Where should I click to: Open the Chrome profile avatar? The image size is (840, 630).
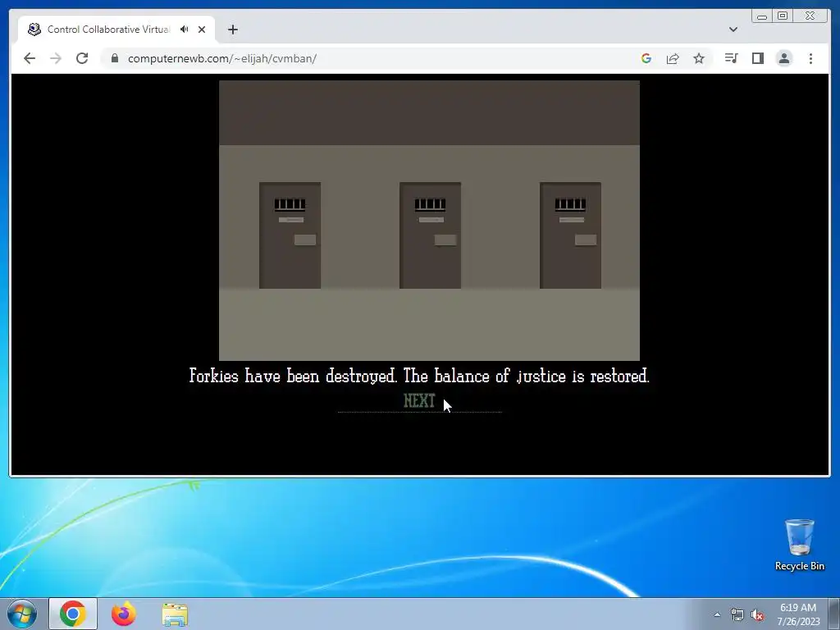click(784, 58)
